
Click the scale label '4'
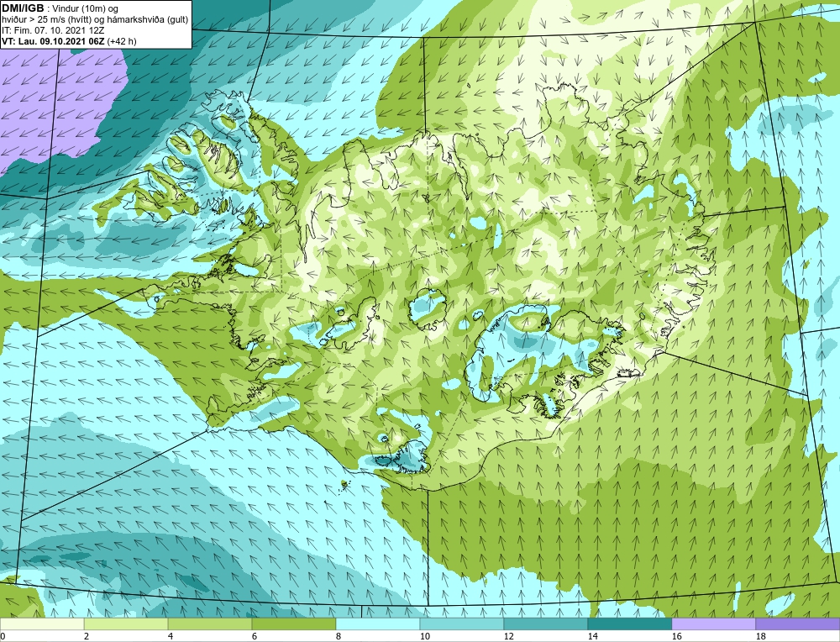pyautogui.click(x=171, y=636)
